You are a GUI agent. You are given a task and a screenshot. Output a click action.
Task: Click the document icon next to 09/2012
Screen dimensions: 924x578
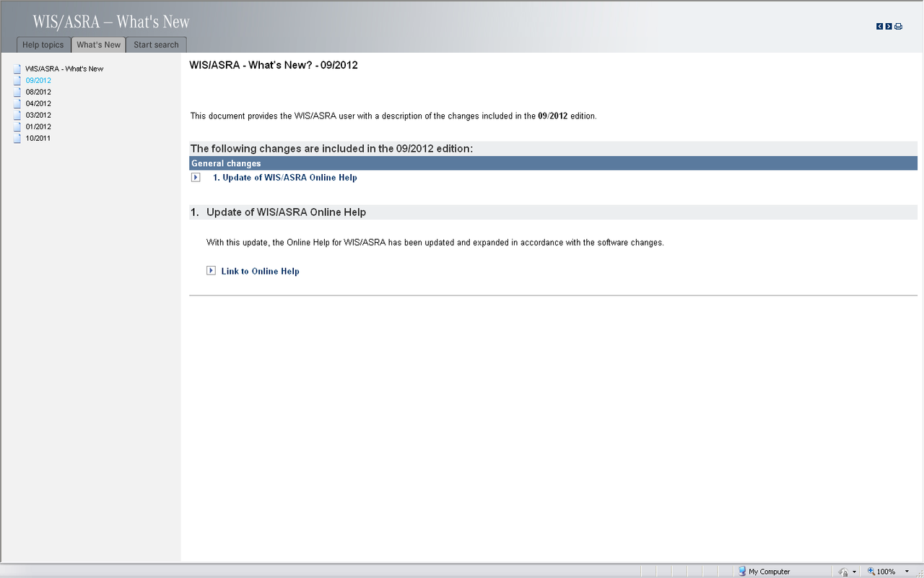tap(17, 80)
